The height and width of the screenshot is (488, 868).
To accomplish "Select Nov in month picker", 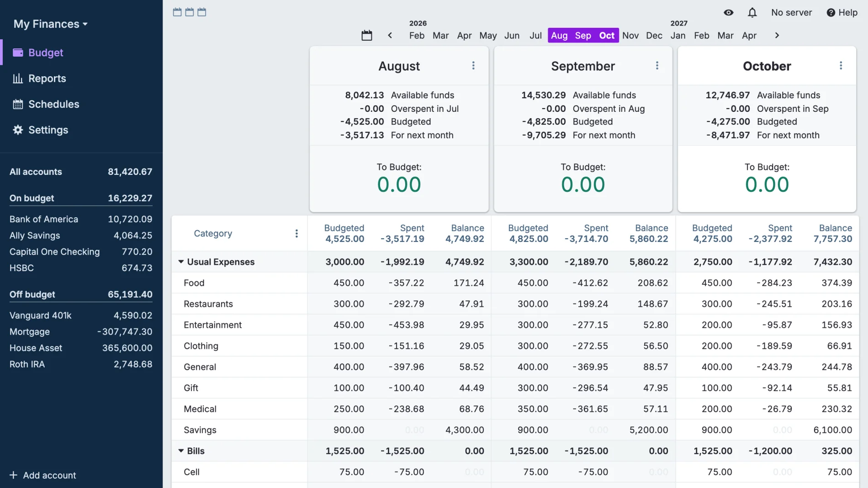I will pyautogui.click(x=630, y=36).
